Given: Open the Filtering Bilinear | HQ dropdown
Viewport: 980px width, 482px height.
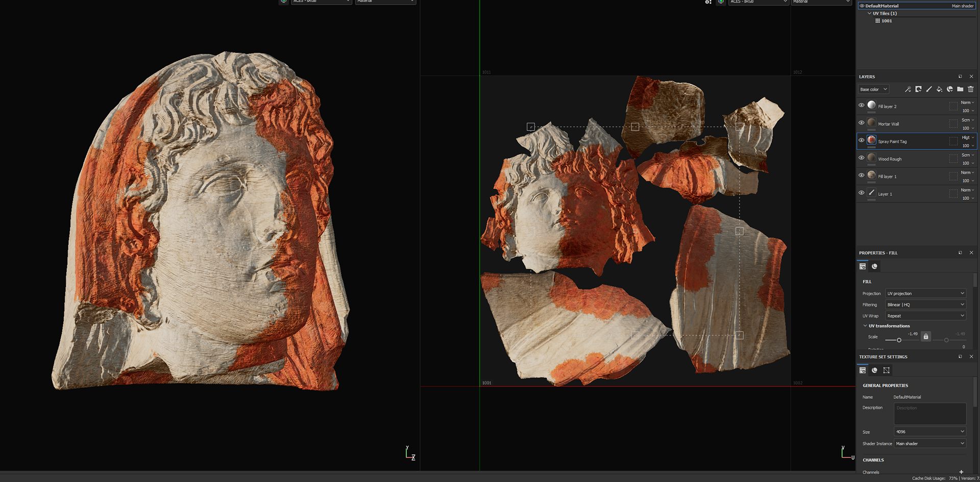Looking at the screenshot, I should (925, 305).
